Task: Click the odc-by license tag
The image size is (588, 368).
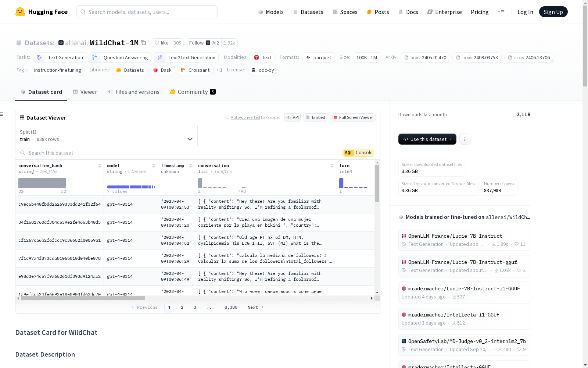Action: 263,70
